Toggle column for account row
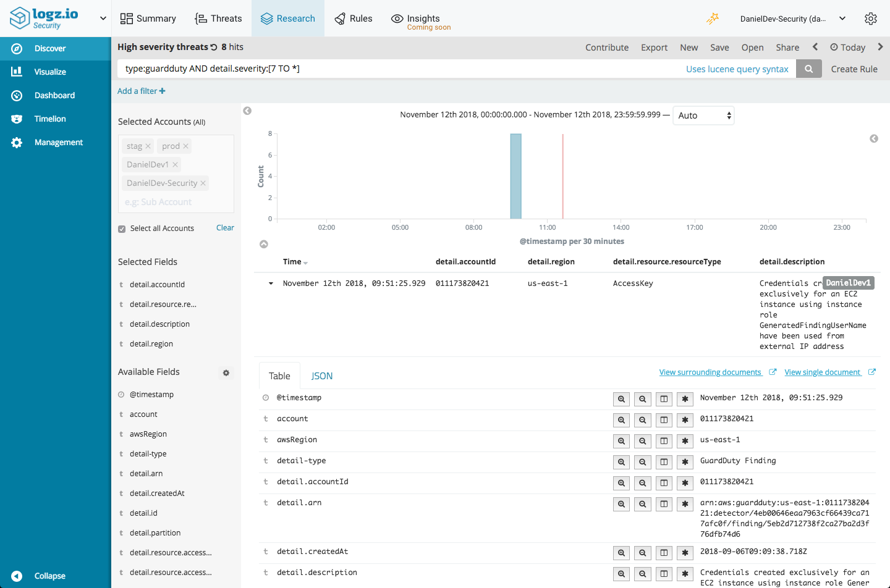 point(664,420)
